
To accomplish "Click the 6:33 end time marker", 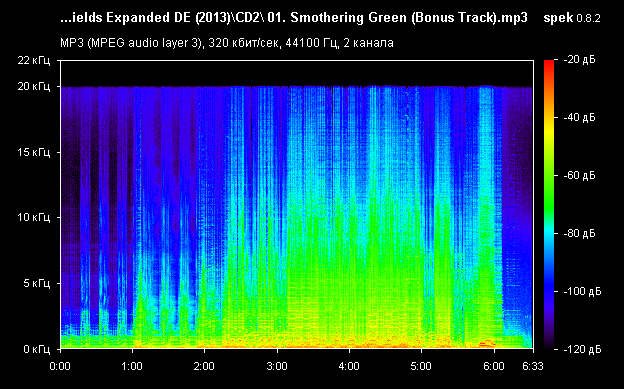I will (x=533, y=366).
